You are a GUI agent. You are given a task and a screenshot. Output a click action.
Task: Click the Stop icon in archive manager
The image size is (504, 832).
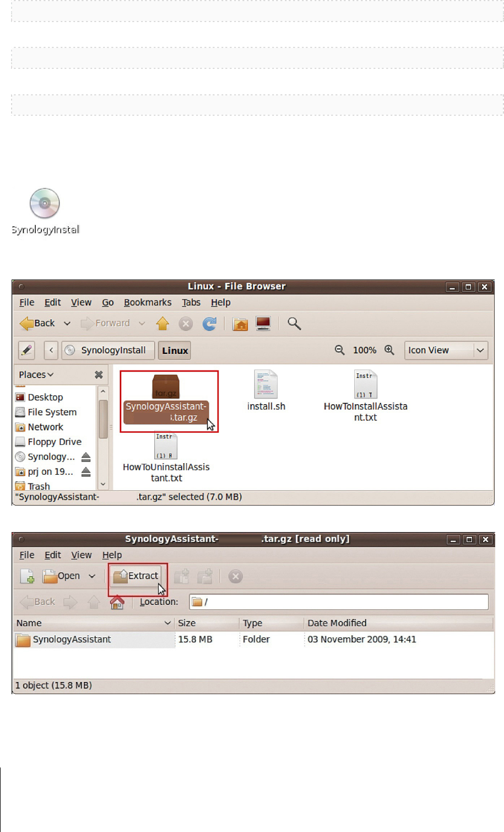point(236,577)
